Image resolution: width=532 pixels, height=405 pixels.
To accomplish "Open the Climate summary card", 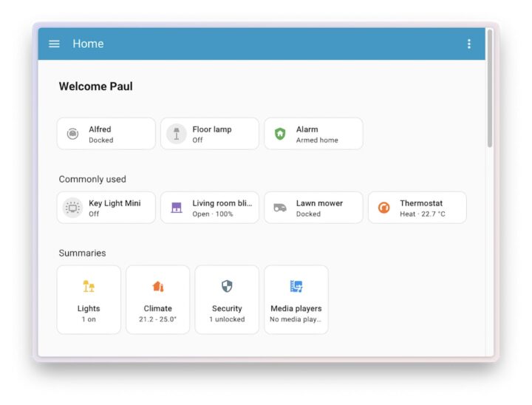I will point(157,299).
